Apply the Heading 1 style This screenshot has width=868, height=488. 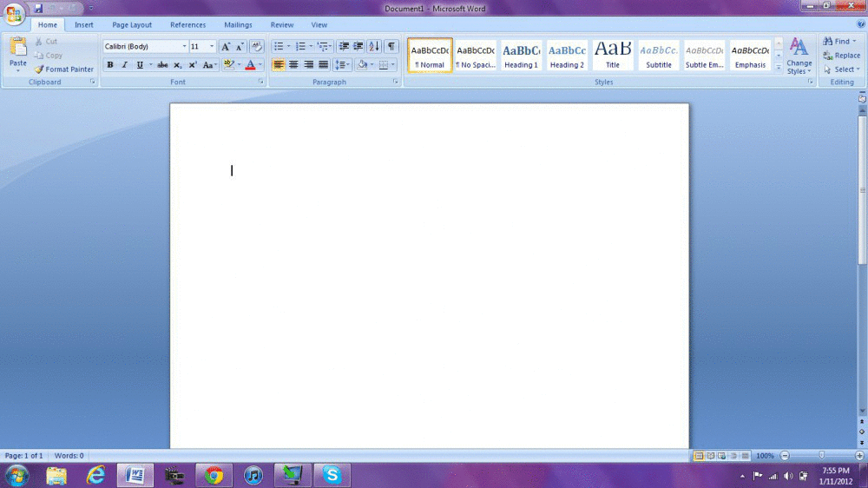tap(521, 56)
